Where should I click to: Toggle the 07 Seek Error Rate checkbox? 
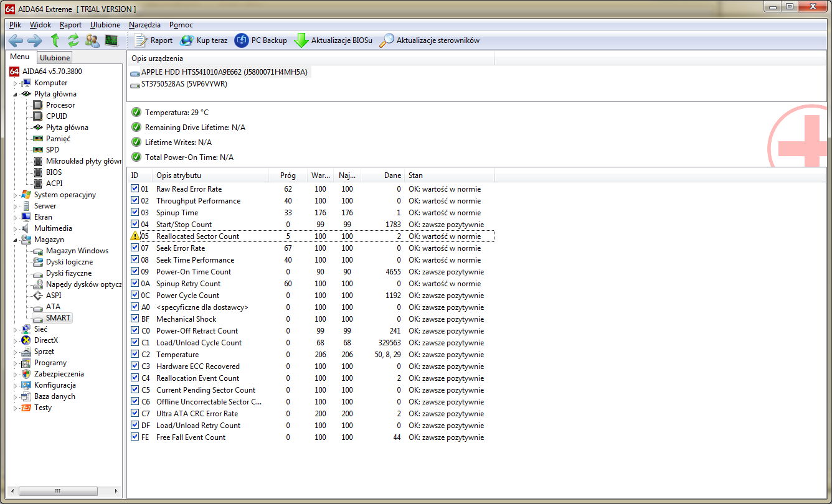135,248
